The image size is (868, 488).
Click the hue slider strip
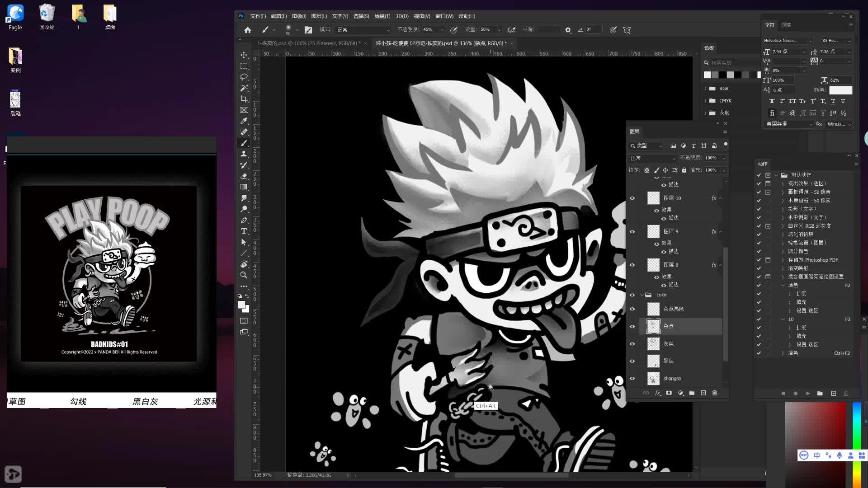(856, 445)
